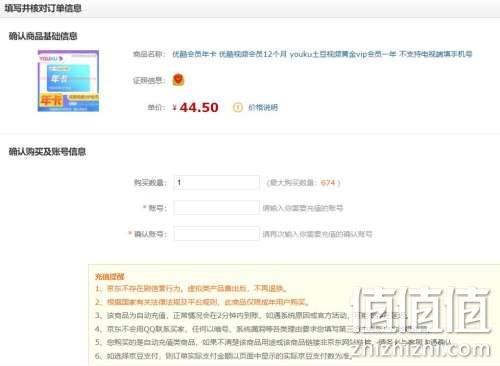Image resolution: width=500 pixels, height=366 pixels.
Task: Open the Youku membership product name link
Action: [x=322, y=54]
